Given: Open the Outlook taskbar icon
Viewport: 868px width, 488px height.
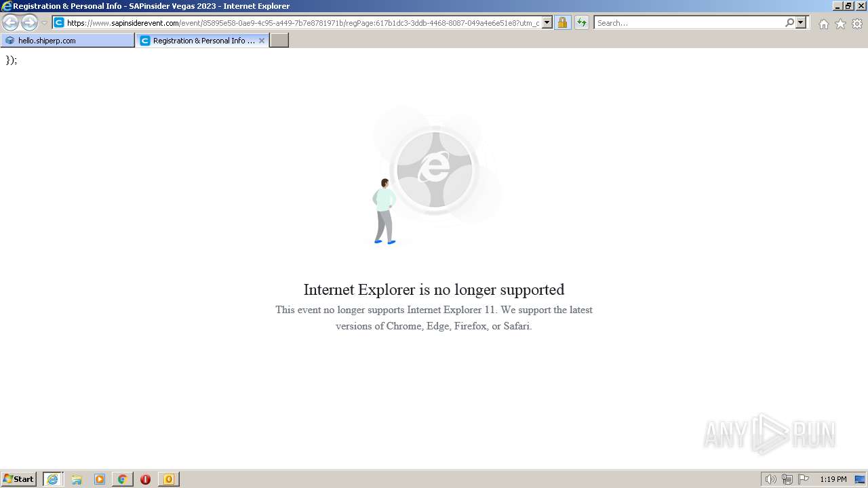Looking at the screenshot, I should [x=168, y=479].
